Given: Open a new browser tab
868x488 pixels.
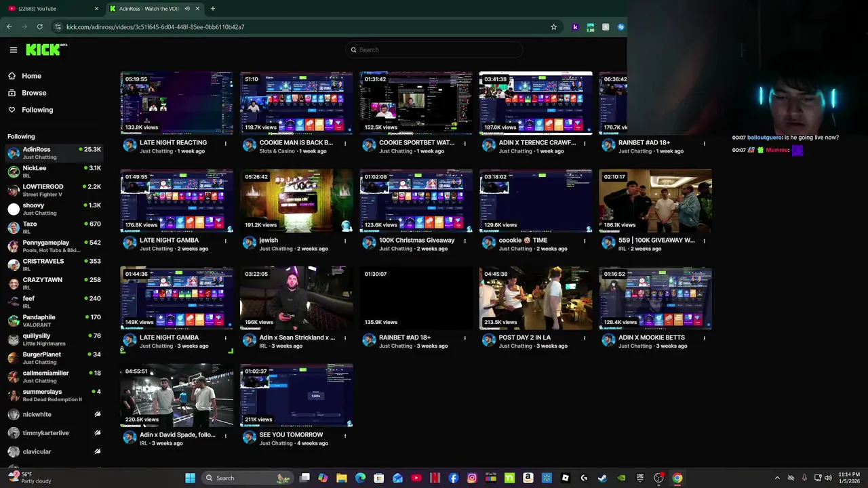Looking at the screenshot, I should tap(213, 9).
